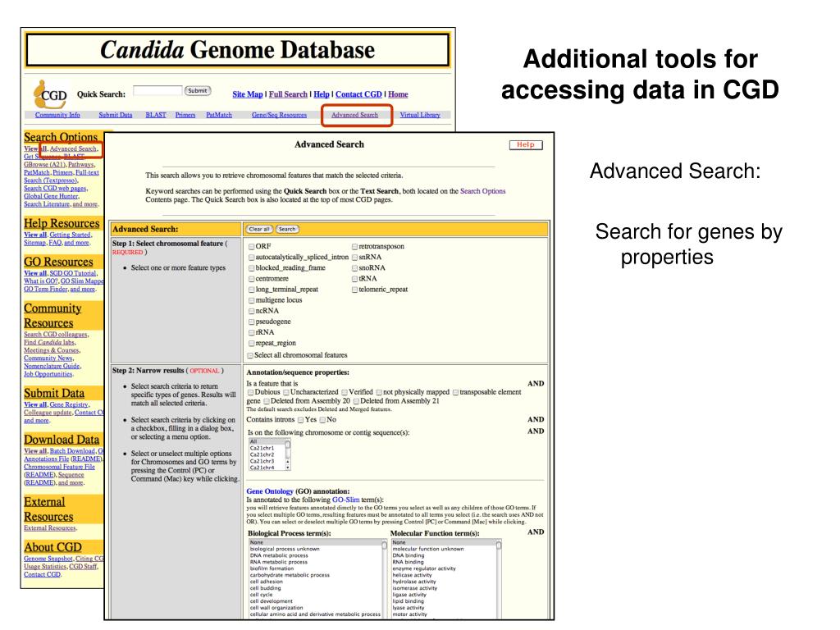Open Help Resources sidebar heading
The height and width of the screenshot is (630, 840).
pyautogui.click(x=62, y=223)
